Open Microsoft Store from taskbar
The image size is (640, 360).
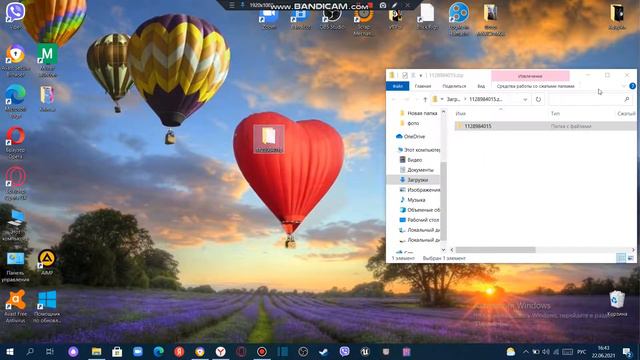coord(117,351)
